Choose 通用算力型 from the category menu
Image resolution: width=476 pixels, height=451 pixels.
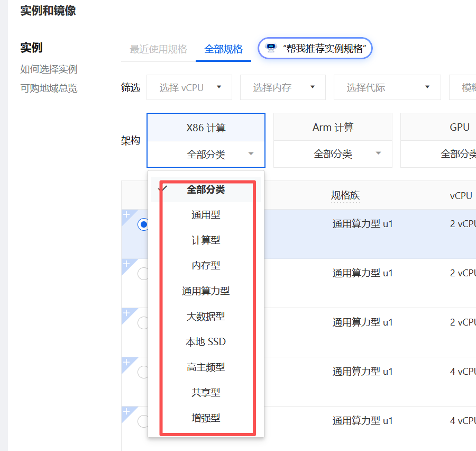click(x=206, y=291)
